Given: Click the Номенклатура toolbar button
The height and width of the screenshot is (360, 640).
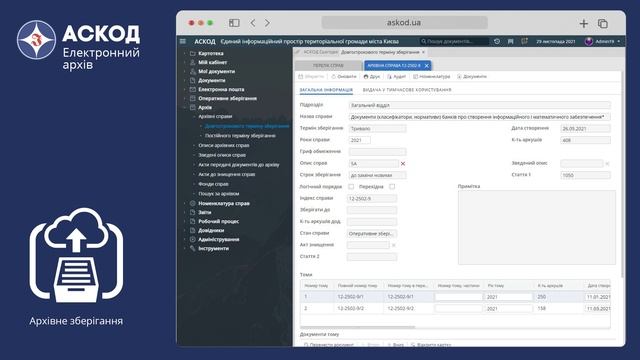Looking at the screenshot, I should 431,76.
